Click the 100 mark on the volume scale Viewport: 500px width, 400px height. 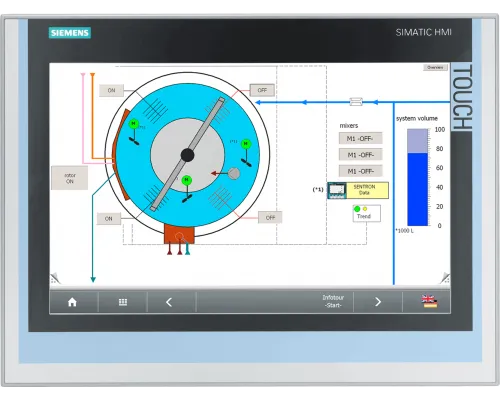click(x=440, y=130)
